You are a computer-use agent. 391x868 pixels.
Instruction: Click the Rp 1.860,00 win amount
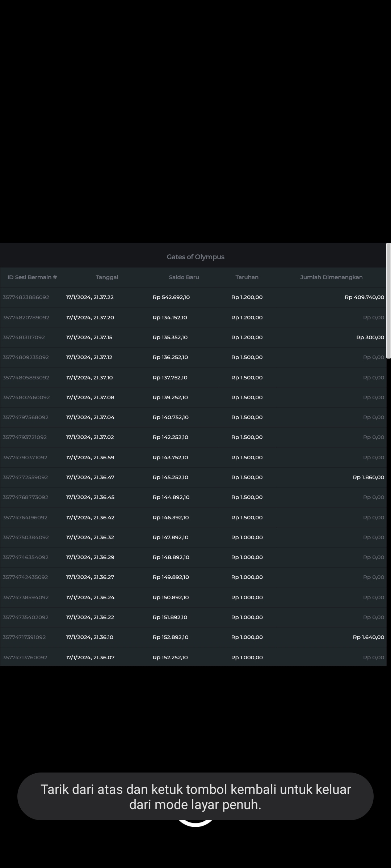click(368, 477)
